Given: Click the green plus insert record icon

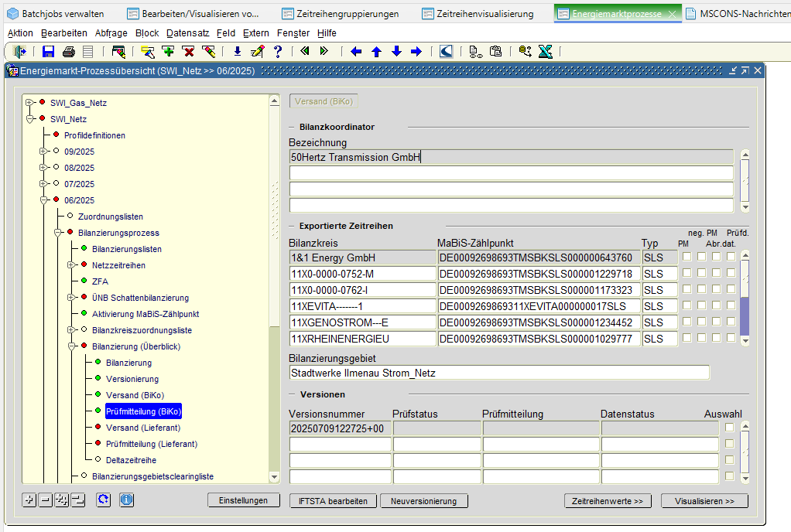Looking at the screenshot, I should [x=168, y=52].
